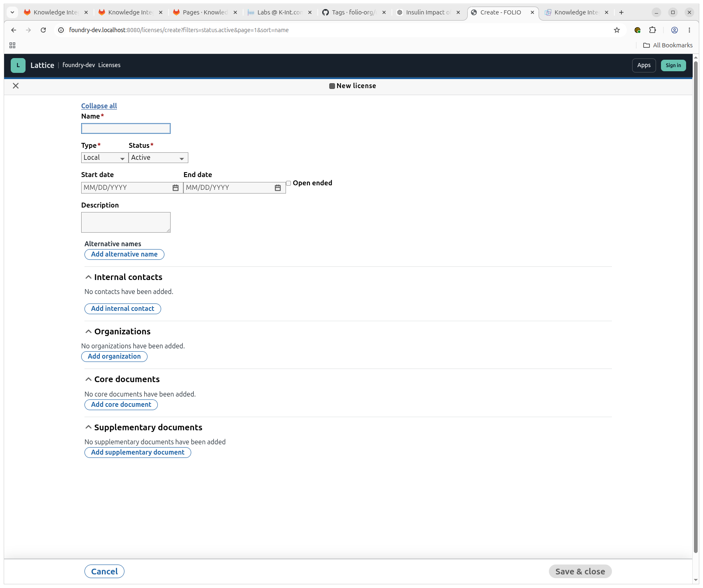This screenshot has height=588, width=703.
Task: Open the Chrome three-dot menu
Action: pos(689,30)
